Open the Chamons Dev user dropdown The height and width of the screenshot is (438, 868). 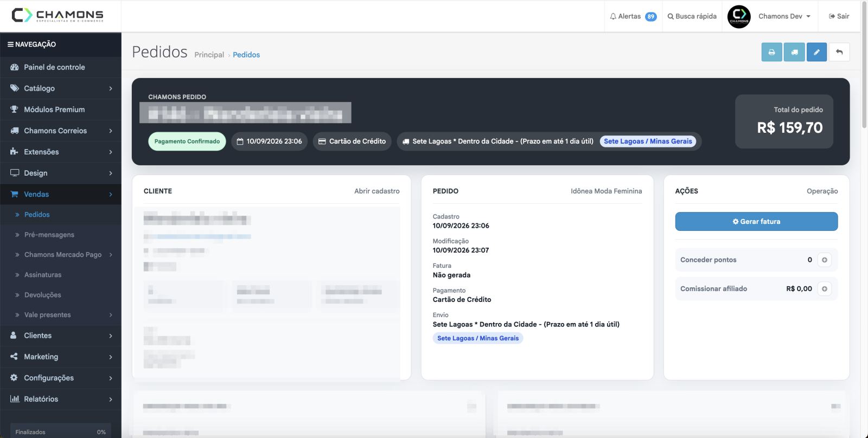(784, 16)
